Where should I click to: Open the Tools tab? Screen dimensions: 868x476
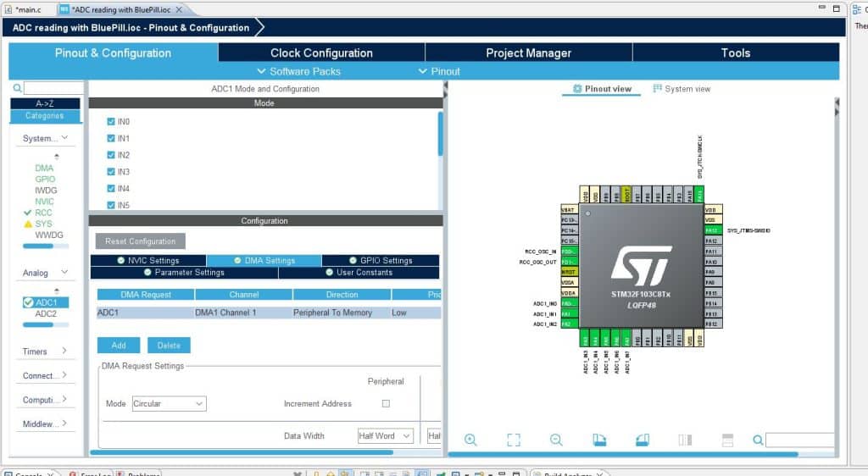coord(736,53)
